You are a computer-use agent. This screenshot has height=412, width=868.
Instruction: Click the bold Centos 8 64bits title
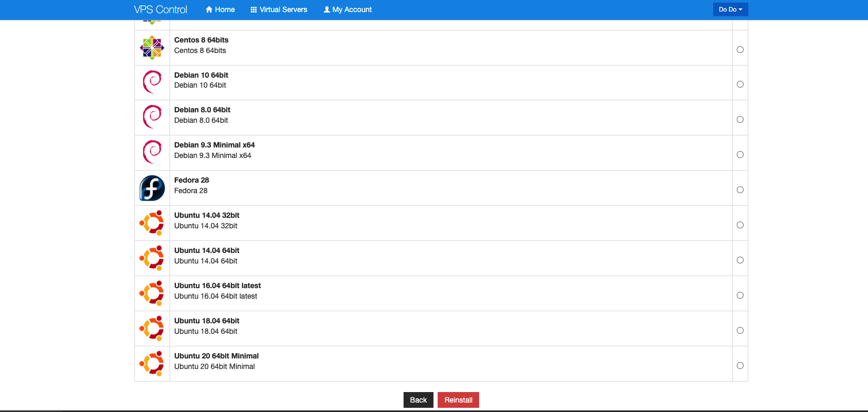point(202,40)
